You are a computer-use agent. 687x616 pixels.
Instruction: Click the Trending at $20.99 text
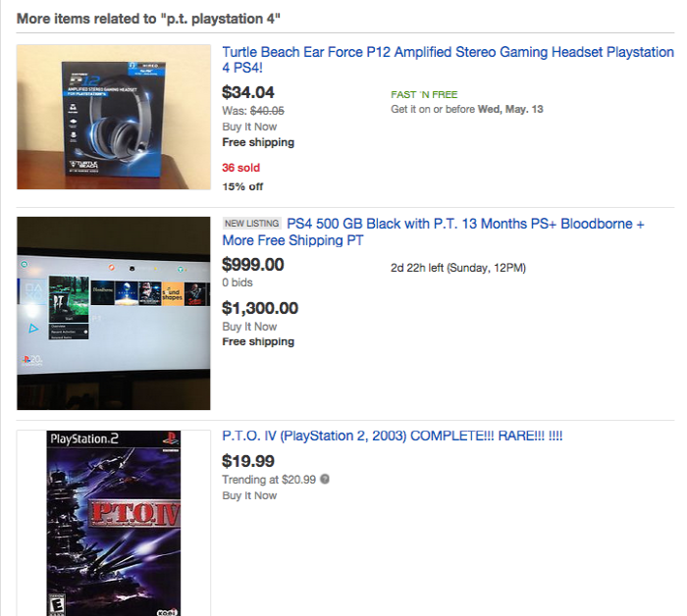(269, 480)
